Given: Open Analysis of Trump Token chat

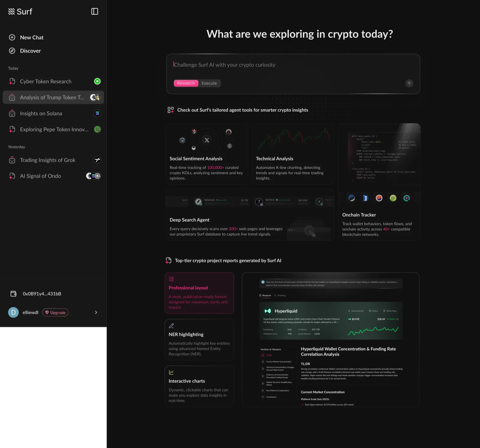Looking at the screenshot, I should (53, 97).
